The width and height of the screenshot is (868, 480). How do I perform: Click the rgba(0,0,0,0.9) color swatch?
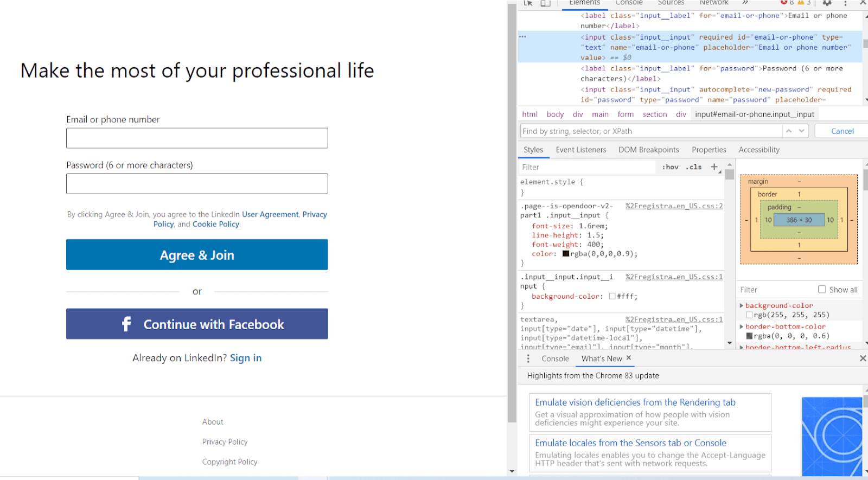click(566, 254)
